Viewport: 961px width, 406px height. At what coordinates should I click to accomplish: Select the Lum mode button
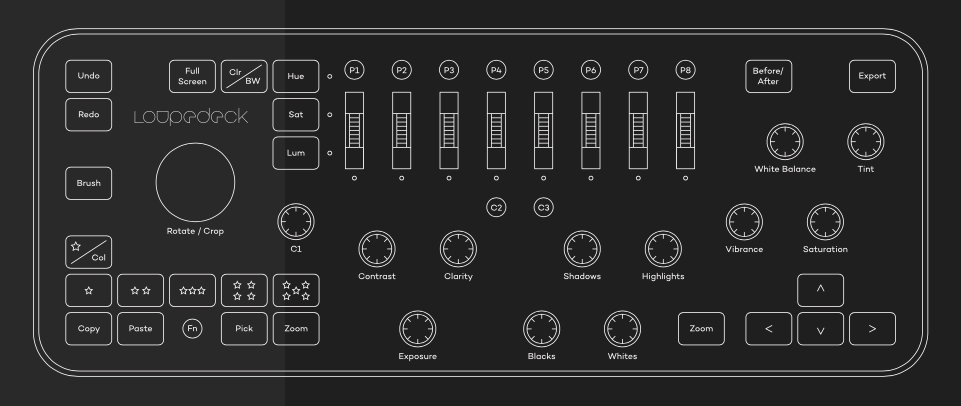coord(296,153)
